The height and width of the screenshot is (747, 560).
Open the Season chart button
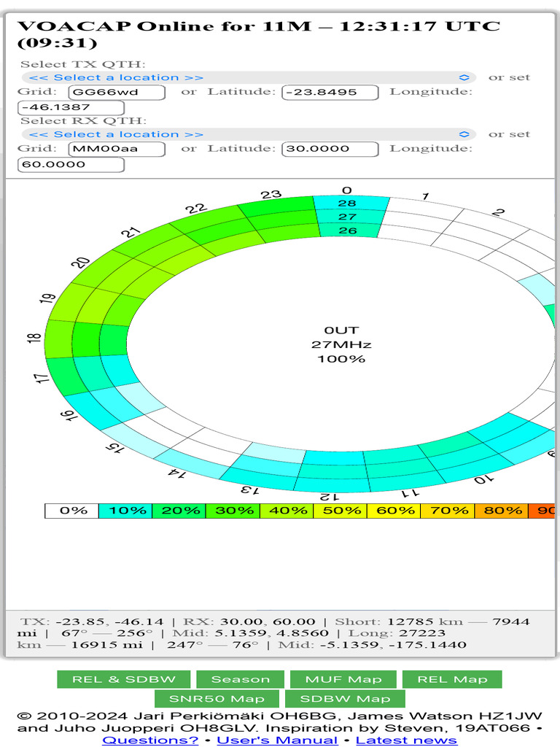241,679
